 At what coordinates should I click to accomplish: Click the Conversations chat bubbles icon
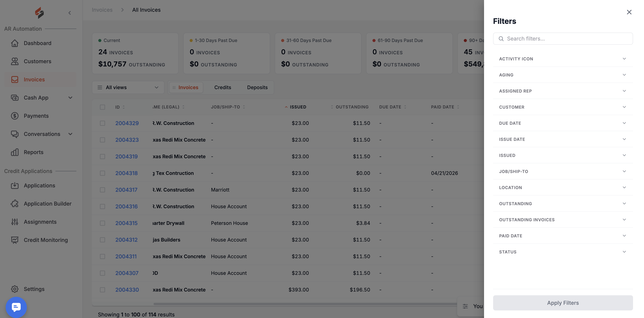(15, 134)
